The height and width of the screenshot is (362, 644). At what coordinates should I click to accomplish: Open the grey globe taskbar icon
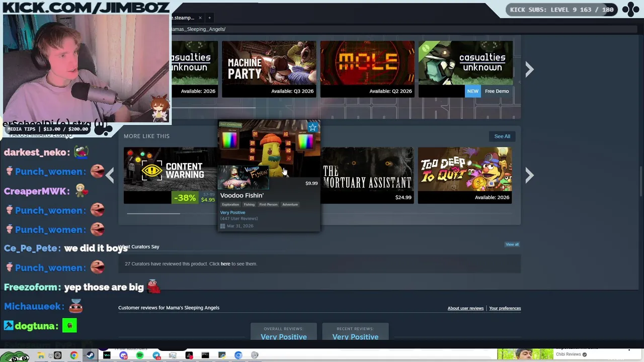point(255,355)
